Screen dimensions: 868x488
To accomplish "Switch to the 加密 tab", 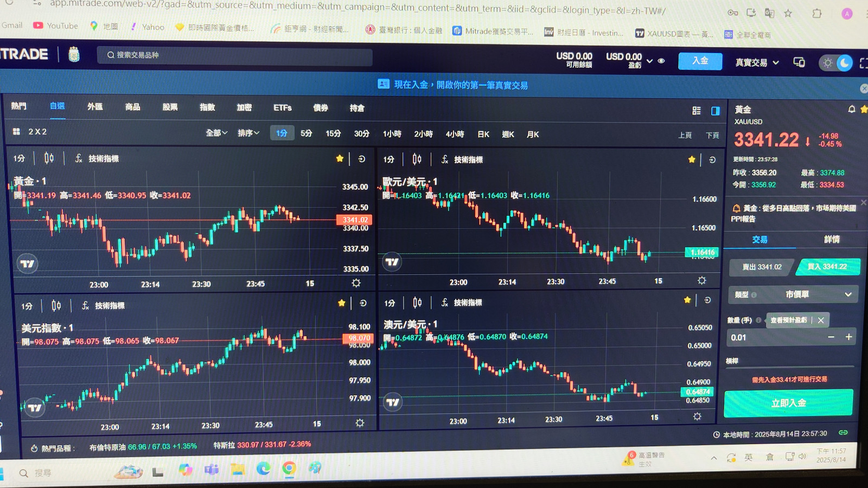I will [244, 107].
